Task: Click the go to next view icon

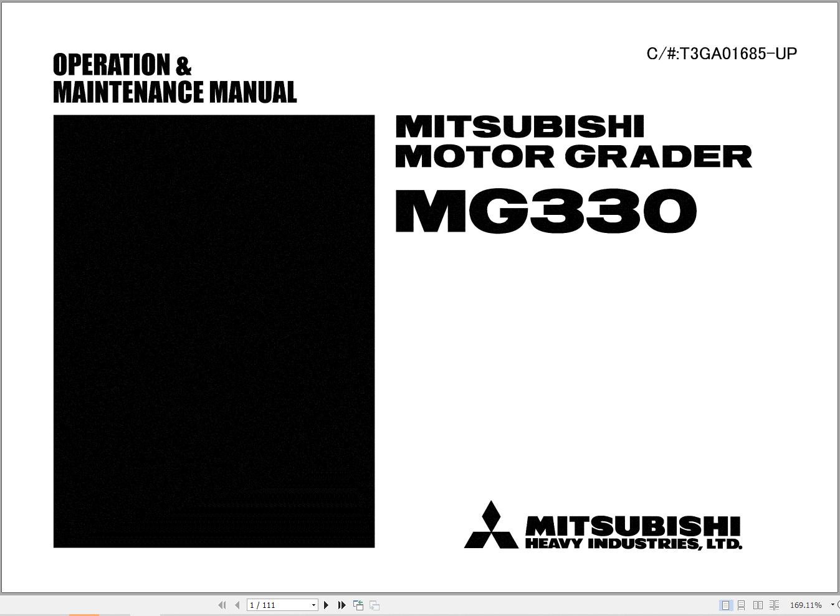Action: point(375,605)
